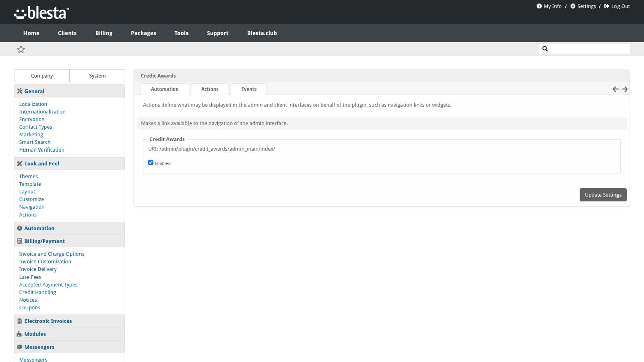Expand the Electronic Invoices section
644x362 pixels.
pyautogui.click(x=70, y=321)
